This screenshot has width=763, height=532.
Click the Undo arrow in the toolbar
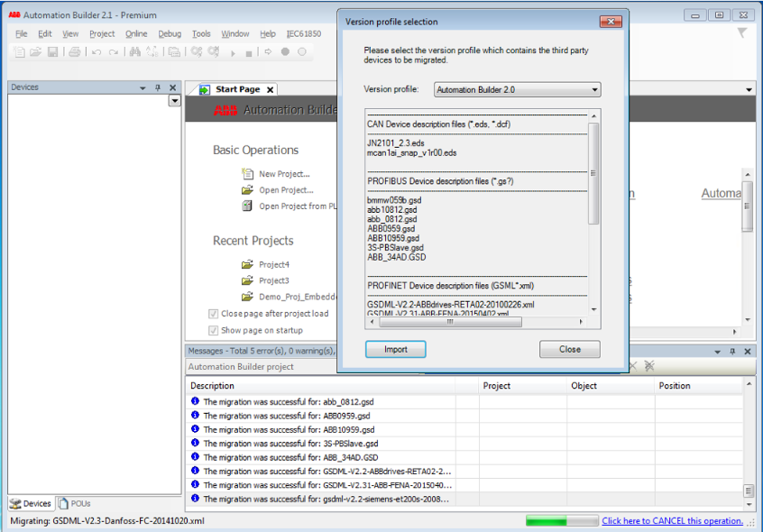[97, 52]
